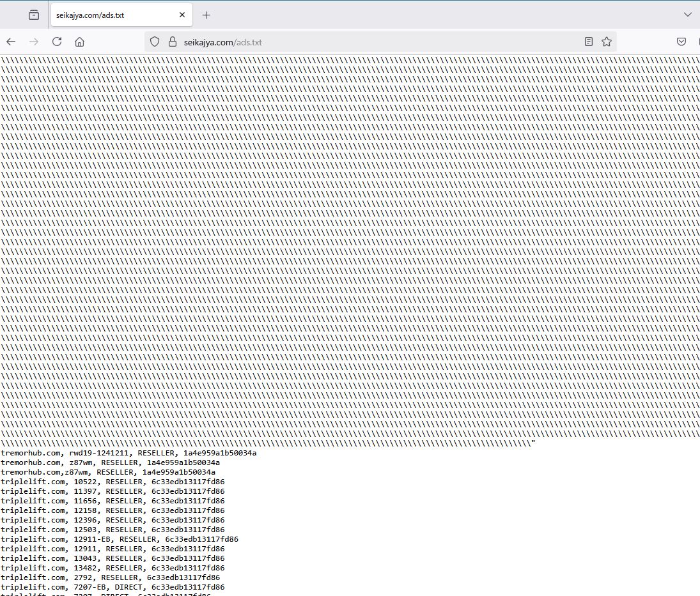The image size is (700, 596).
Task: Click the line 'triplelift.com, 12158, RESELLER'
Action: (113, 511)
